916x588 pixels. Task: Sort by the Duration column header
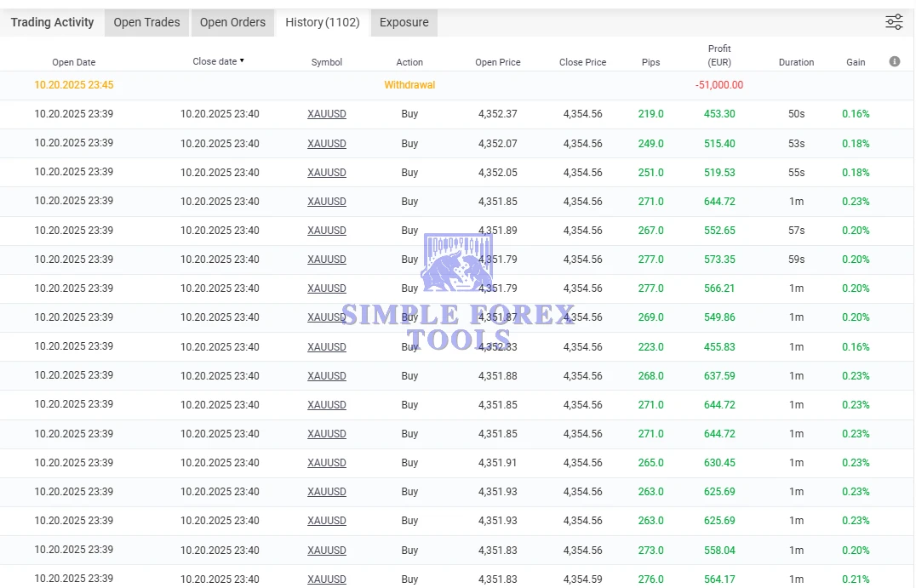pyautogui.click(x=796, y=62)
